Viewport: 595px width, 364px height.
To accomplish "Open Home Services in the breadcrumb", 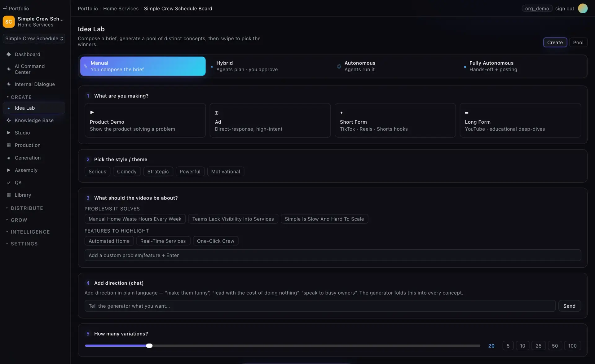I will [x=121, y=9].
